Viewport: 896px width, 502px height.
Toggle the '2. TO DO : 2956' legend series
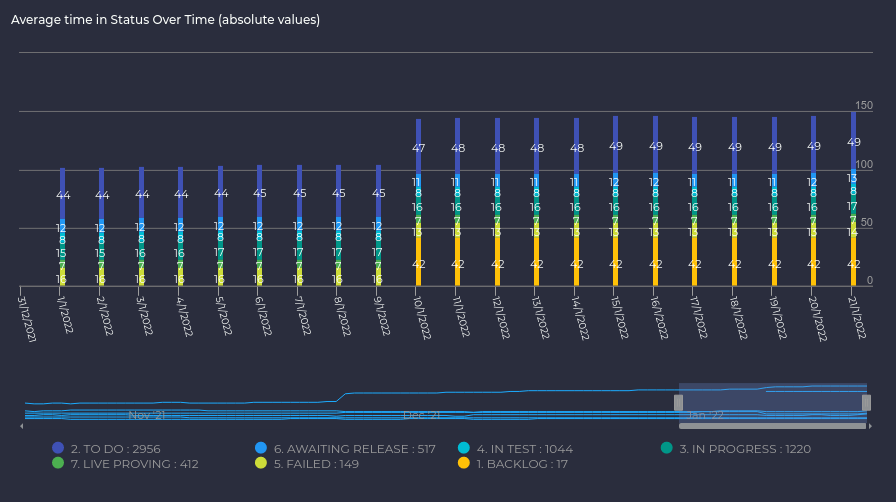pos(106,449)
